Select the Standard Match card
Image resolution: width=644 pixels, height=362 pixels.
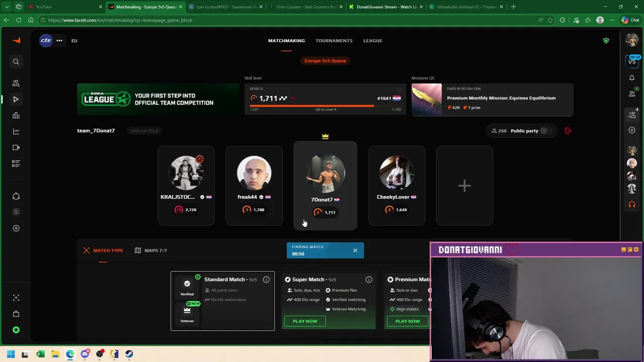coord(222,301)
